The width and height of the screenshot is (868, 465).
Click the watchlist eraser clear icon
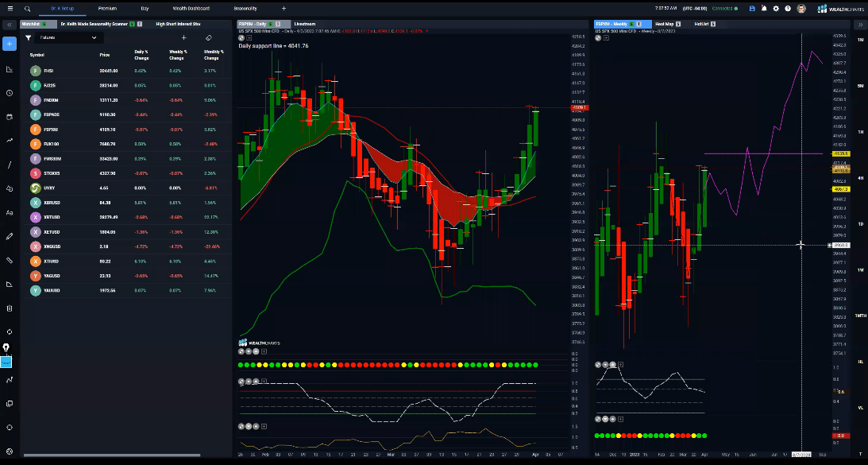209,37
